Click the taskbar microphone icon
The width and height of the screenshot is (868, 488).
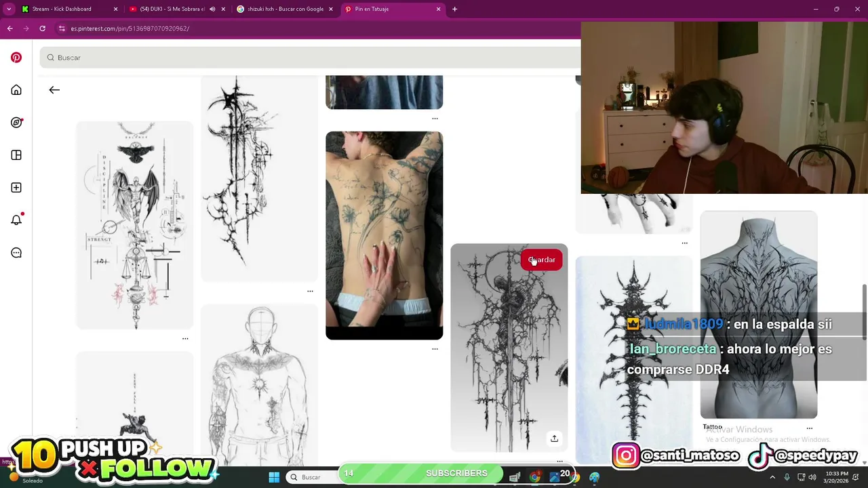tap(787, 477)
